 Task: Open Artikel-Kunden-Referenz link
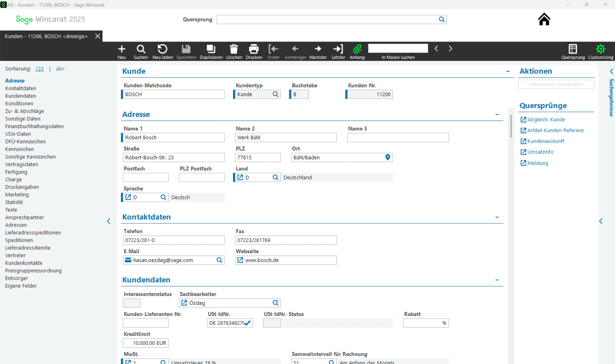(555, 130)
